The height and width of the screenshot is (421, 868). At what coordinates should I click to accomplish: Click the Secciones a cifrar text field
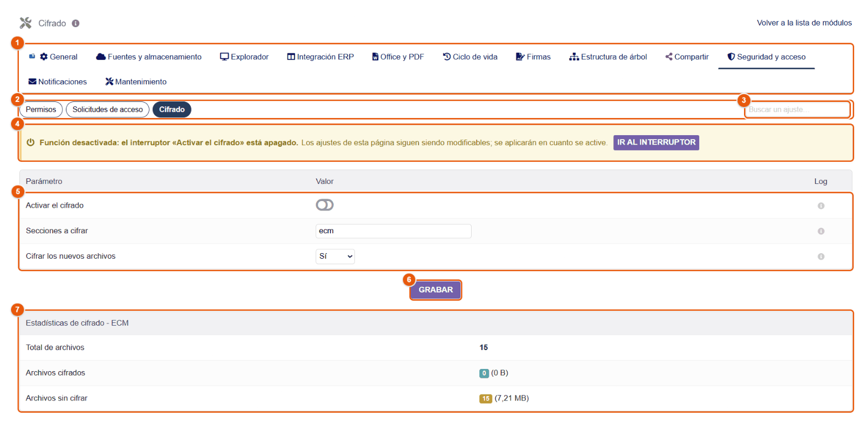pos(394,231)
